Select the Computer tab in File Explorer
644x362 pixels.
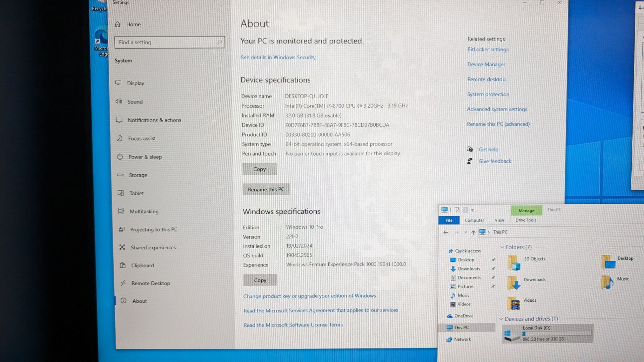point(474,220)
